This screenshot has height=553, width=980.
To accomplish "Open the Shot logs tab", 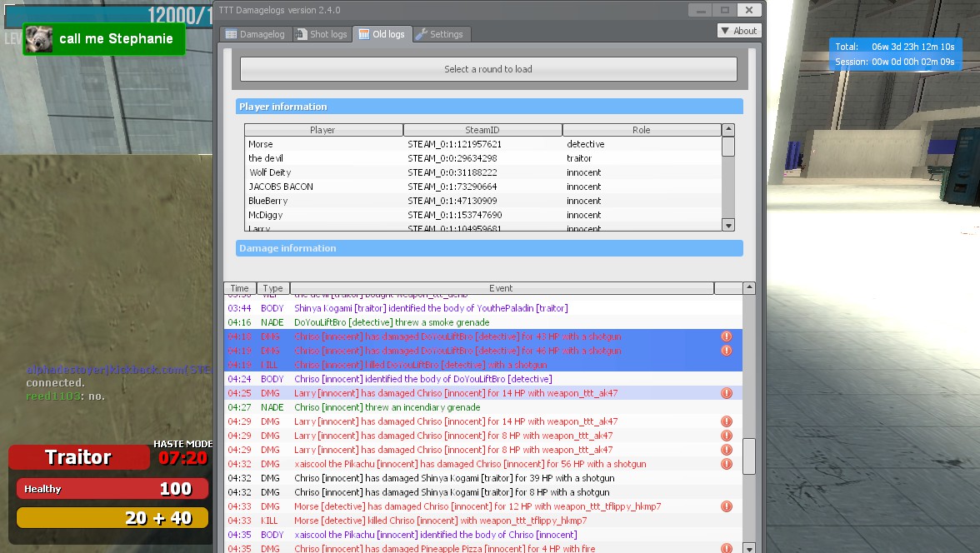I will point(322,34).
